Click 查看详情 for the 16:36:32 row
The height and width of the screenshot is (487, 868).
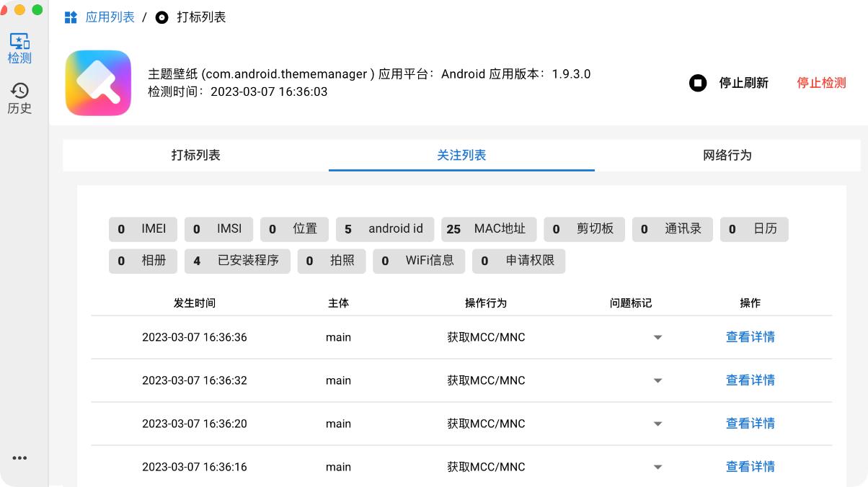click(x=750, y=380)
